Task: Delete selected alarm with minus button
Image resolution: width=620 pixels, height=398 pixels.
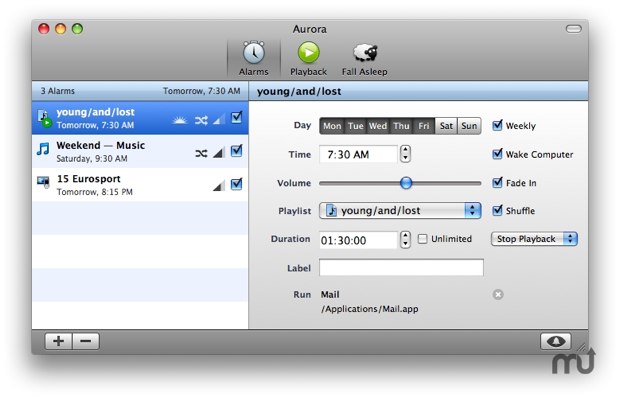Action: pos(86,341)
